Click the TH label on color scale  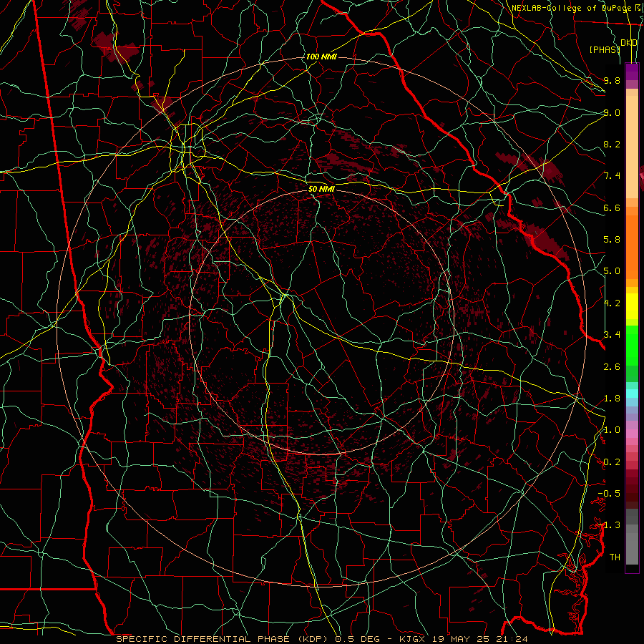[615, 557]
